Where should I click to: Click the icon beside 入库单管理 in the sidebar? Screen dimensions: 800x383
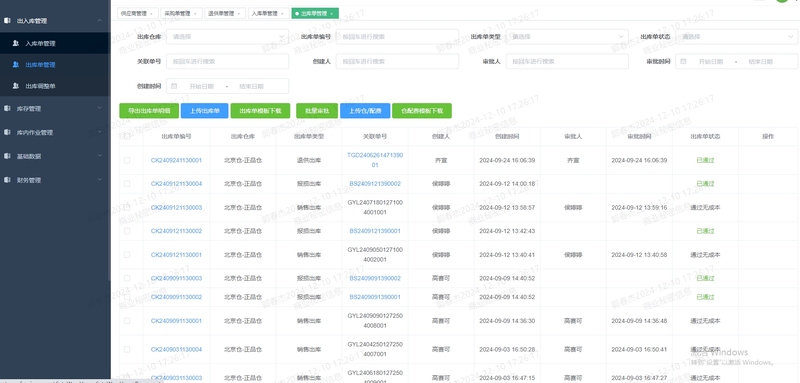pos(16,43)
